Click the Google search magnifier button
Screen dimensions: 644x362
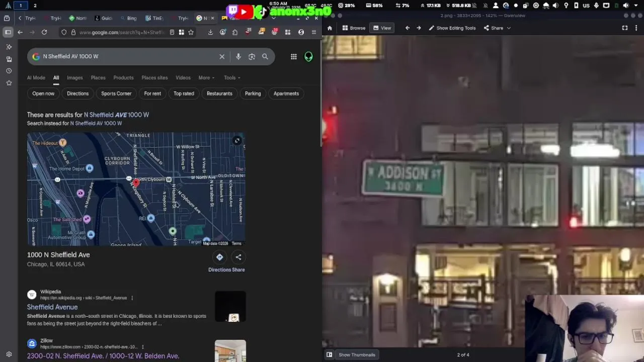[265, 56]
